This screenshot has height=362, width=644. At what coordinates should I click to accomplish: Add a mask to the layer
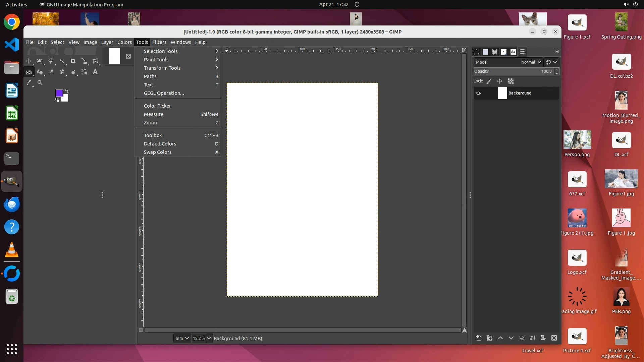click(x=543, y=338)
